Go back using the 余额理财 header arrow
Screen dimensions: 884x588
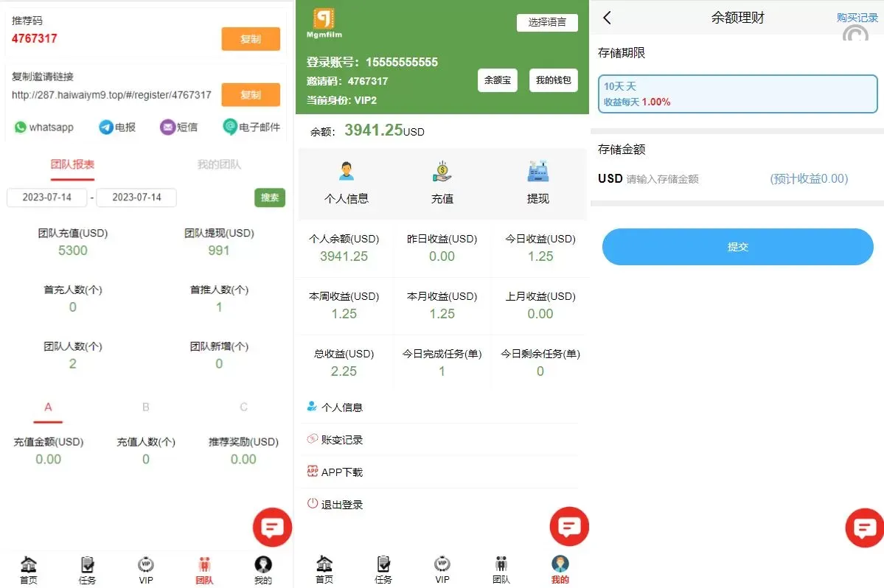[607, 18]
